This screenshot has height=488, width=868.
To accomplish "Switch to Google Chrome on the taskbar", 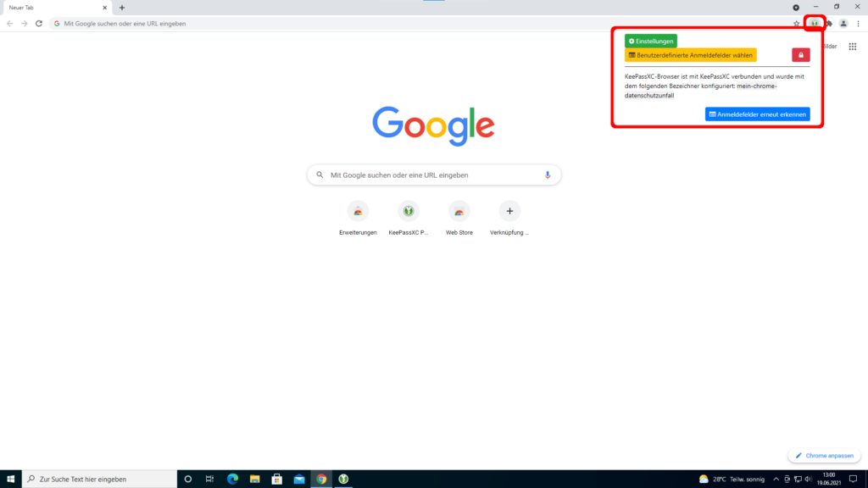I will 321,480.
